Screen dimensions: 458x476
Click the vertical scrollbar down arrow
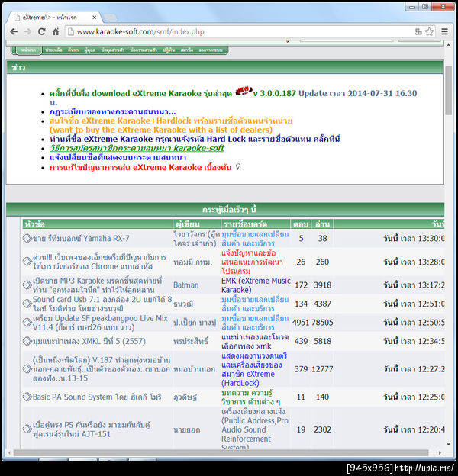click(449, 445)
